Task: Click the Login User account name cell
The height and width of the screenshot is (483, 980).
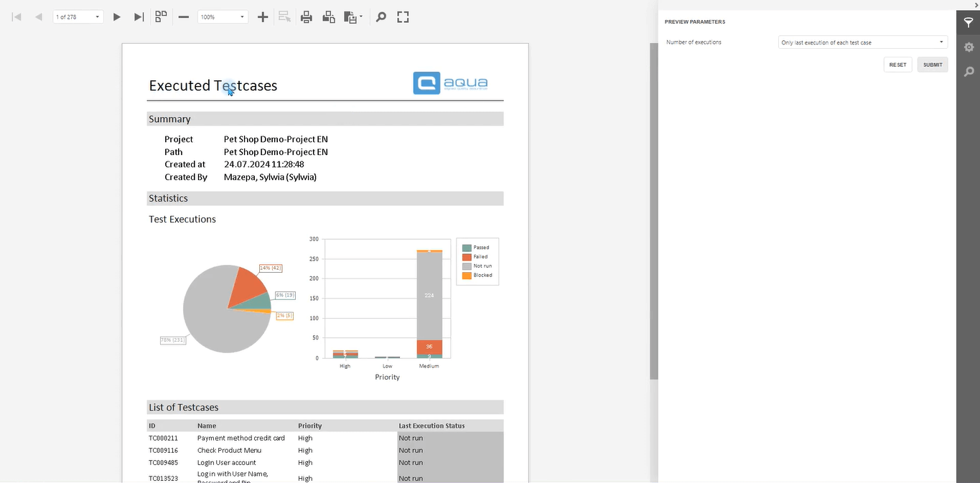Action: click(x=227, y=462)
